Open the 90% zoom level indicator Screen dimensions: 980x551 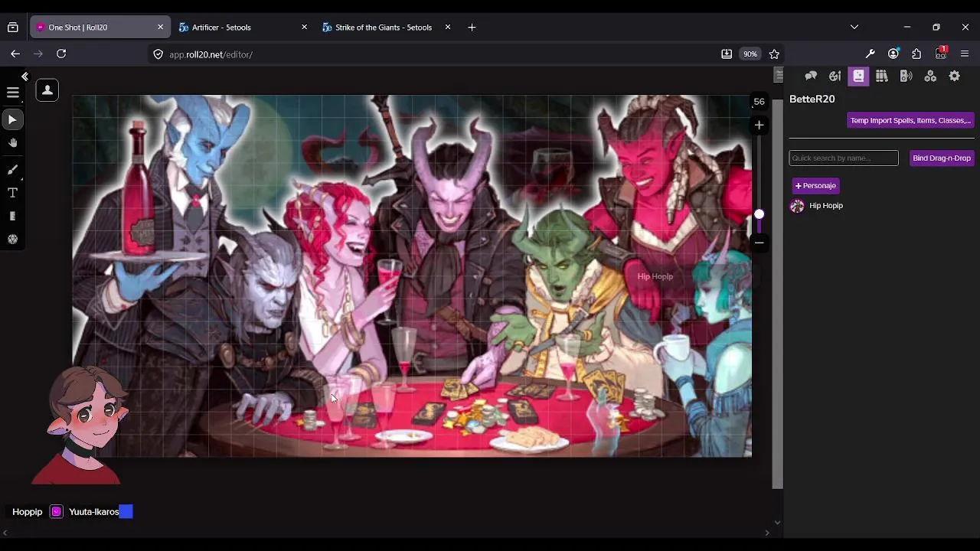(750, 54)
